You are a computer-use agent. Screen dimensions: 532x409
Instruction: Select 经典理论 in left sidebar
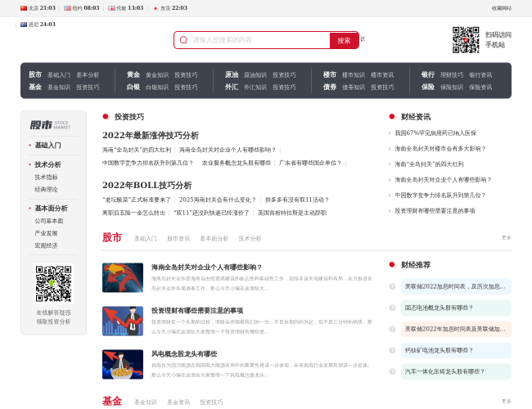(46, 189)
